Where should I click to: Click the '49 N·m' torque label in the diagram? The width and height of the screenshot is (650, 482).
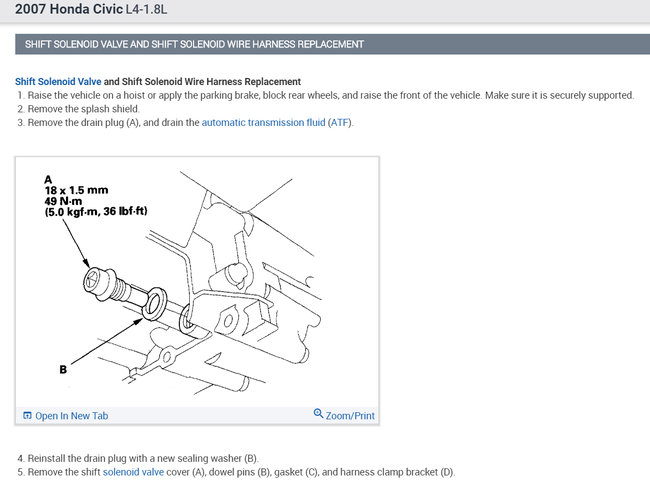[63, 201]
